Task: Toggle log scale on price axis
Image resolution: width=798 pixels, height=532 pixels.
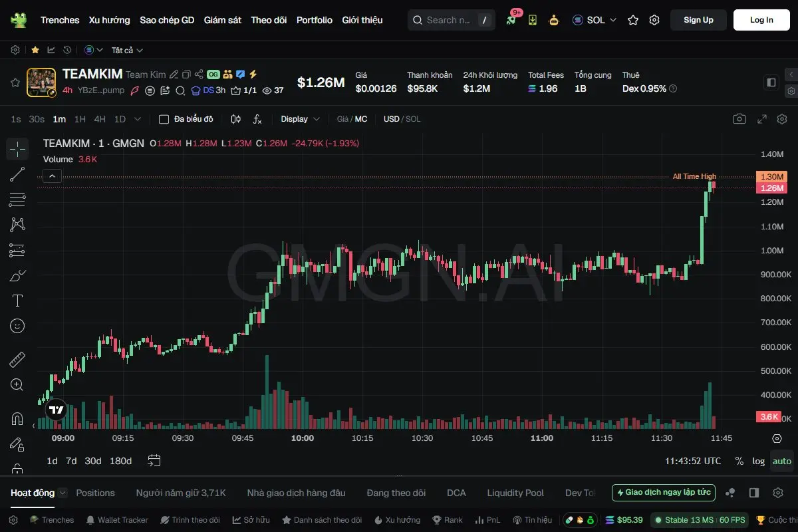Action: [x=759, y=461]
